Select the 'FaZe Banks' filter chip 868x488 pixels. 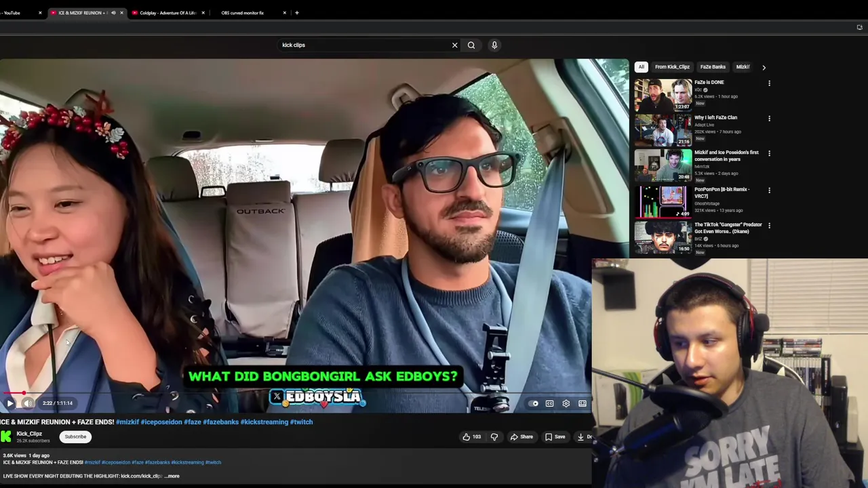click(713, 67)
